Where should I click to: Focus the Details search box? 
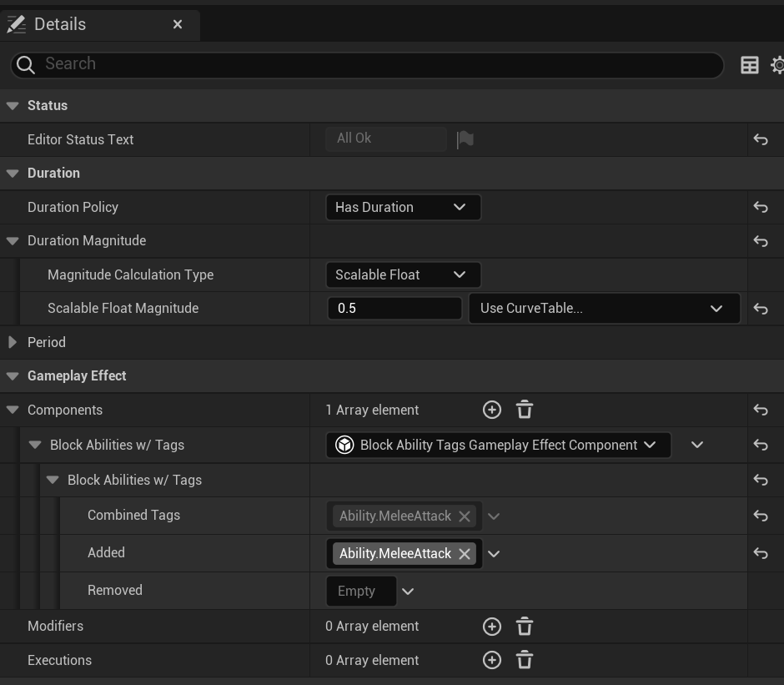point(367,64)
